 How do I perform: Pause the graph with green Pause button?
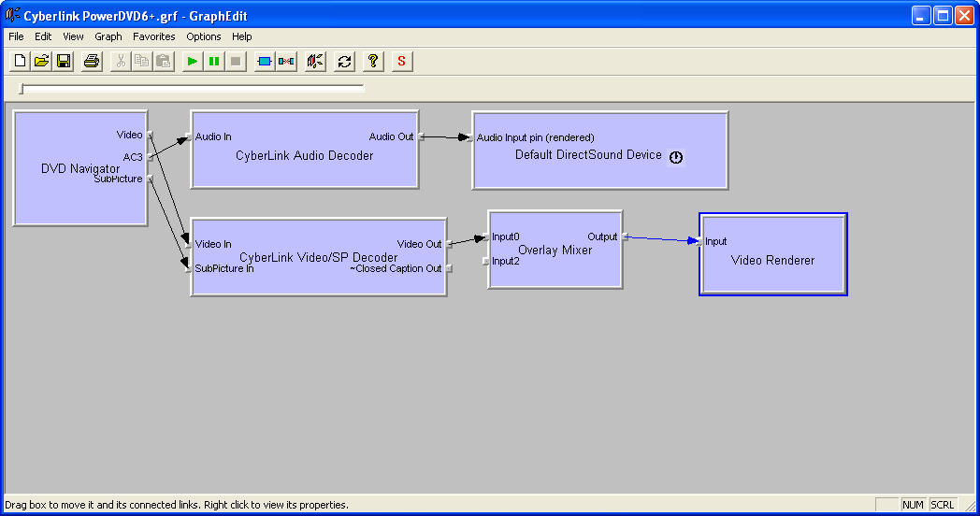click(x=214, y=61)
